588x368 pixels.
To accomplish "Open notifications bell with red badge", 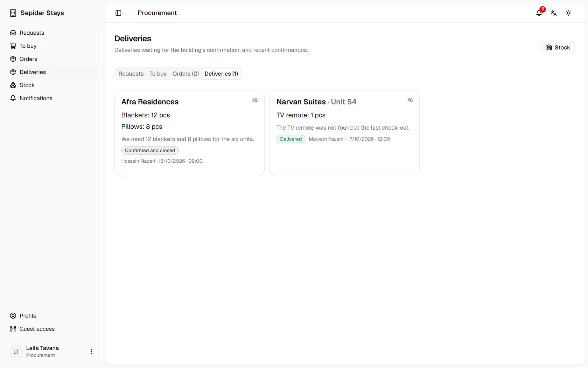I will (539, 13).
